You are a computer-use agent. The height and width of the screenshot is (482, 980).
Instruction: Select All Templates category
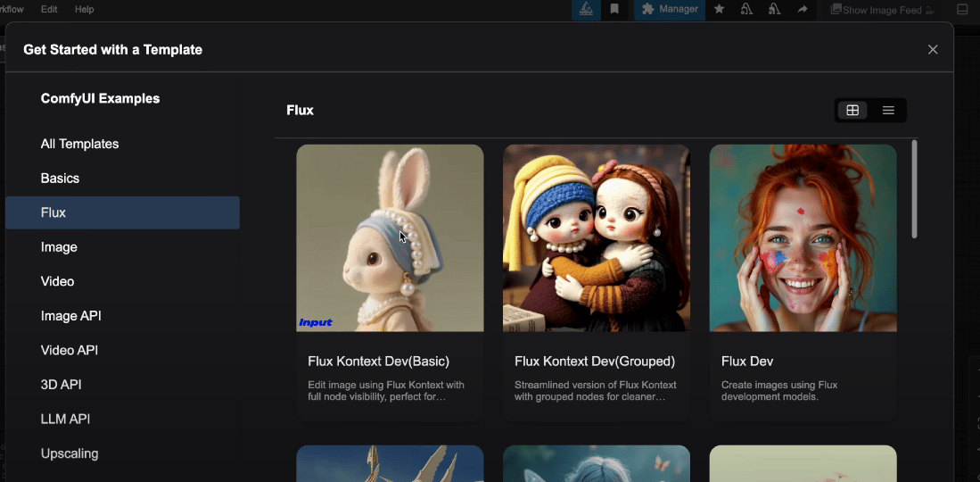[122, 144]
